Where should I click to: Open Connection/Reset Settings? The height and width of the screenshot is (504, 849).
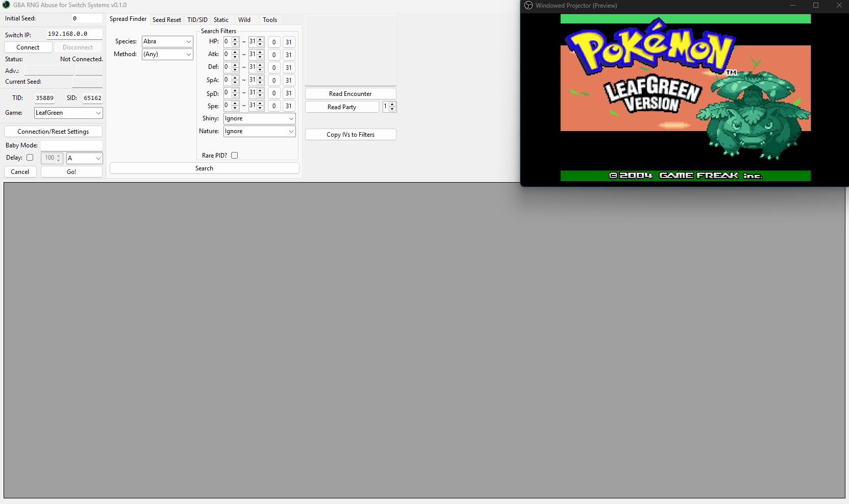53,132
